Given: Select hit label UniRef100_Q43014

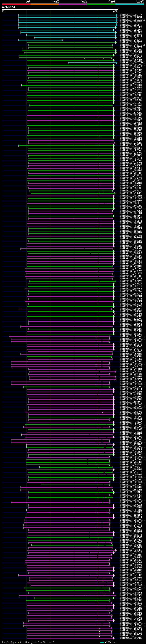Looking at the screenshot, I should point(131,145).
